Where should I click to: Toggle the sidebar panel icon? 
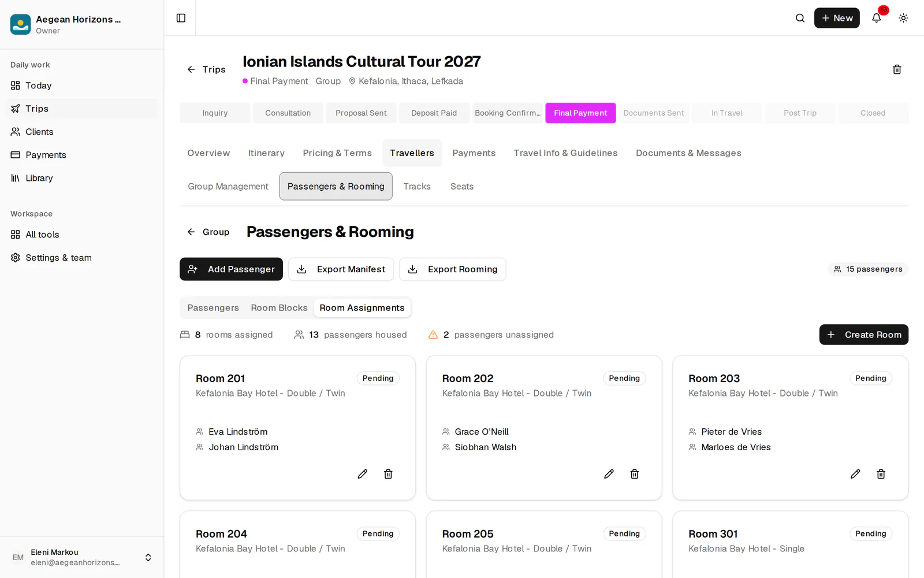click(181, 18)
